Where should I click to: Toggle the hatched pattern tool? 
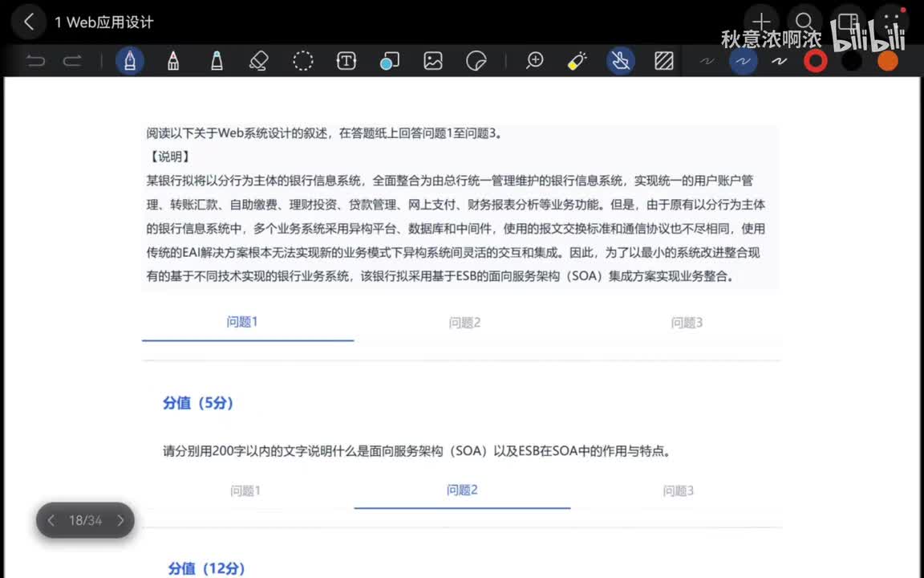664,61
